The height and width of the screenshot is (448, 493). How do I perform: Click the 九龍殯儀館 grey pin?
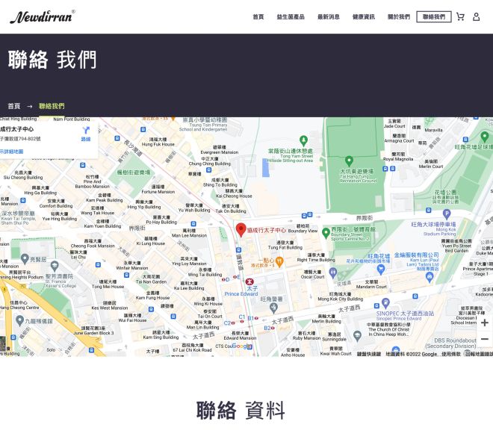pos(19,321)
